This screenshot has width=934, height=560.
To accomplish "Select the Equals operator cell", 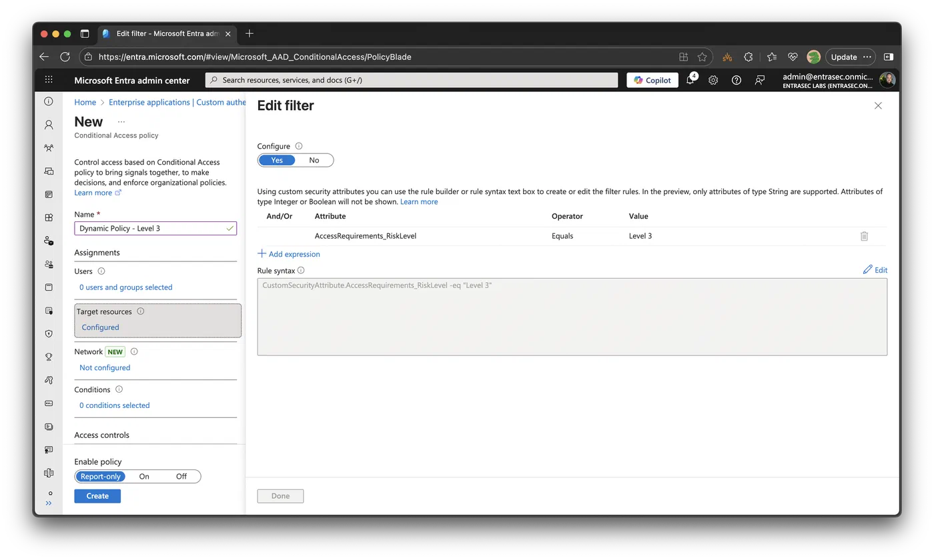I will (562, 236).
